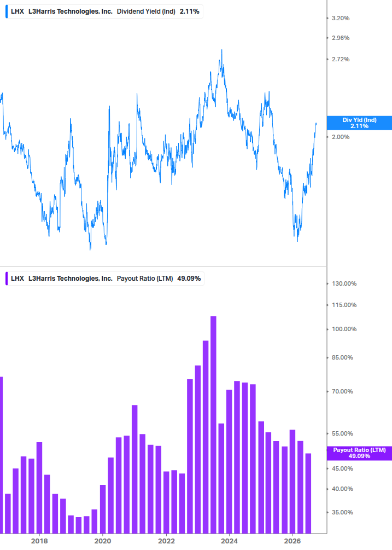Click the 2.96% y-axis label
Image resolution: width=392 pixels, height=550 pixels.
click(341, 38)
